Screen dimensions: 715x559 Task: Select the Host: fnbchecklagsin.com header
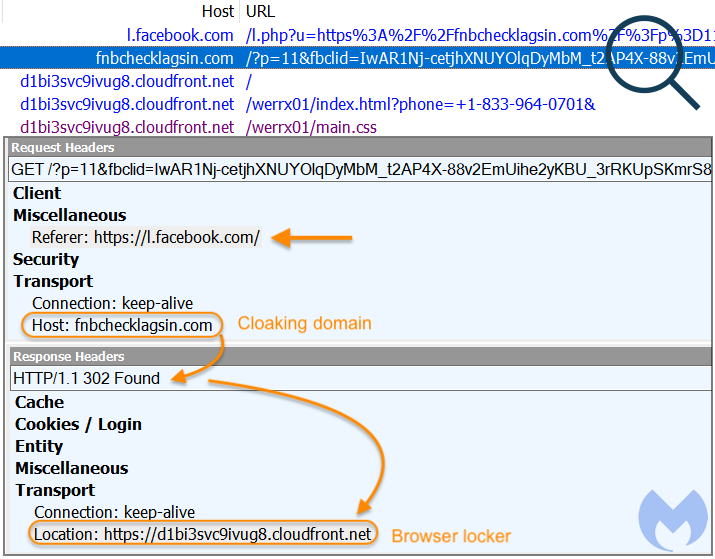tap(122, 325)
